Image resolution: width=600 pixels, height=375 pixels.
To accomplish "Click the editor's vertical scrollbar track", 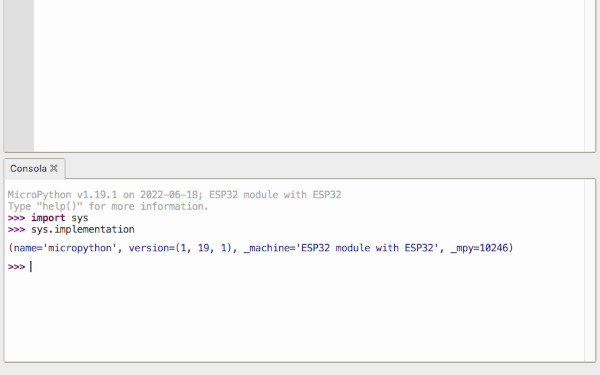I will (x=590, y=75).
